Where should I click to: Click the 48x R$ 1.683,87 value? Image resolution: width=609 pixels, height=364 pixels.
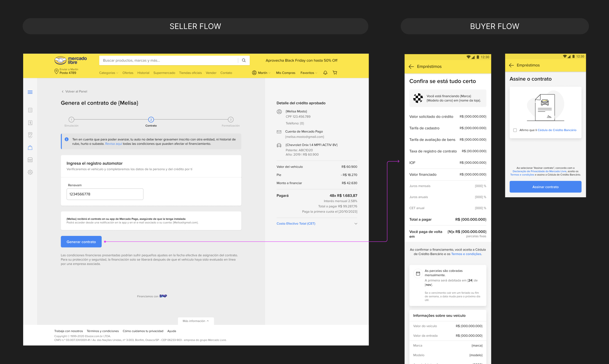pyautogui.click(x=343, y=196)
